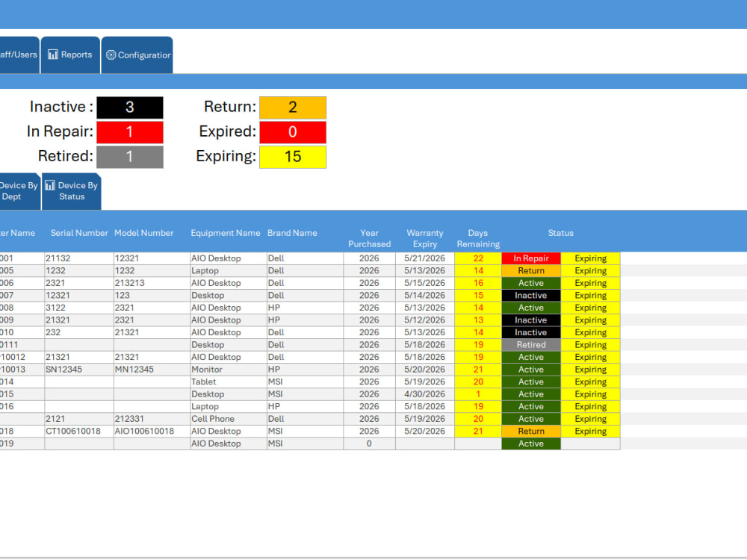Open the Reports tab
This screenshot has width=747, height=560.
[70, 55]
